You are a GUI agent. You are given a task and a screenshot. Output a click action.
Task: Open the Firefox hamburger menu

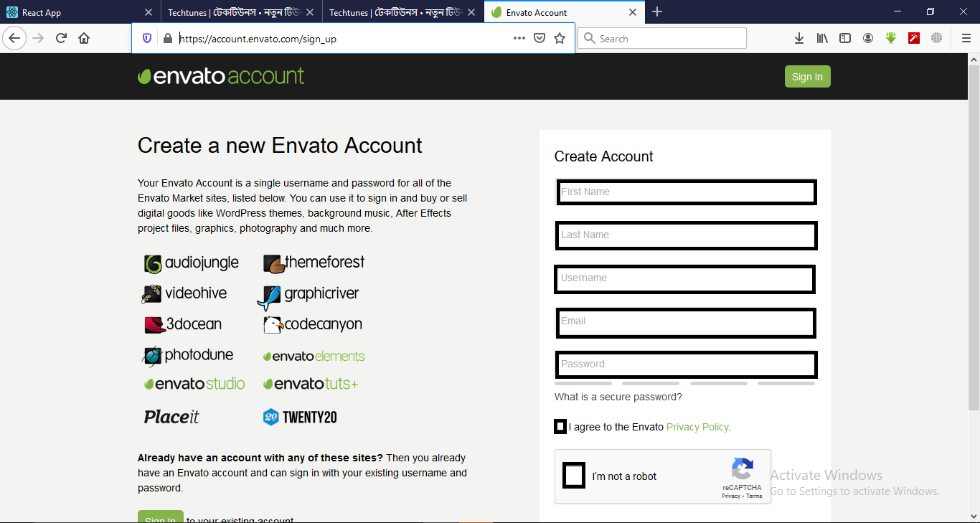(x=966, y=39)
